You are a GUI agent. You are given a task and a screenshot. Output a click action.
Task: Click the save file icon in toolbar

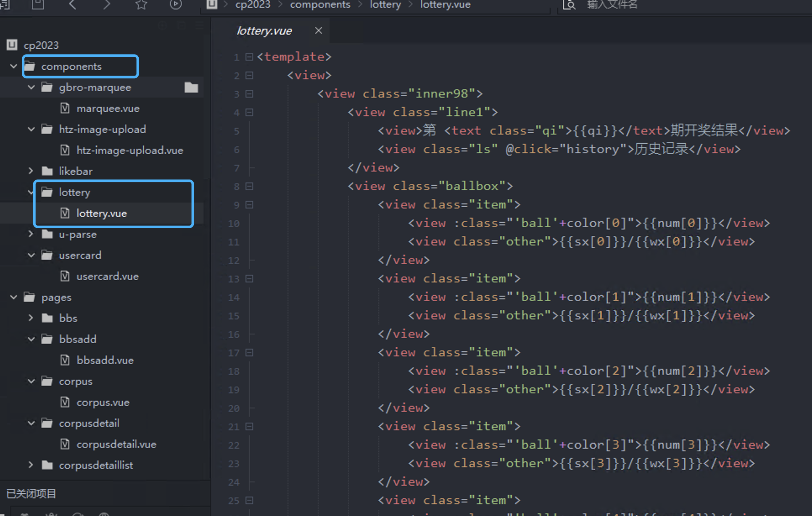pyautogui.click(x=38, y=5)
